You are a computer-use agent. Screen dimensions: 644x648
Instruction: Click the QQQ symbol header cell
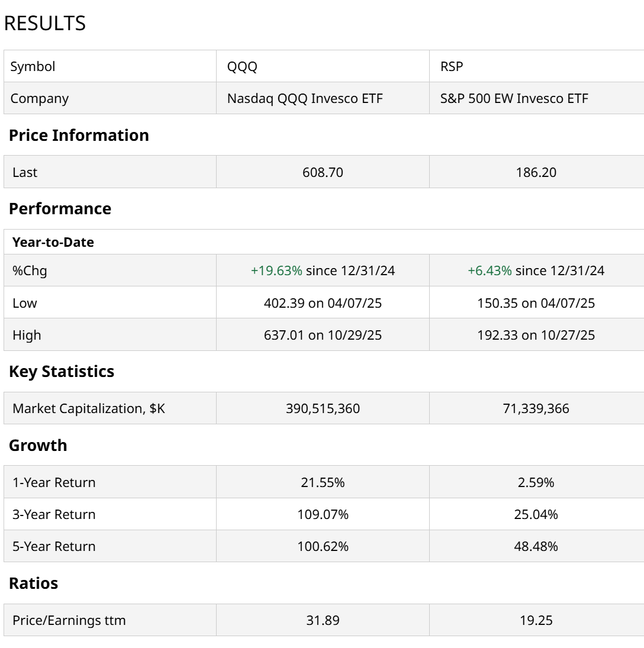click(x=242, y=66)
